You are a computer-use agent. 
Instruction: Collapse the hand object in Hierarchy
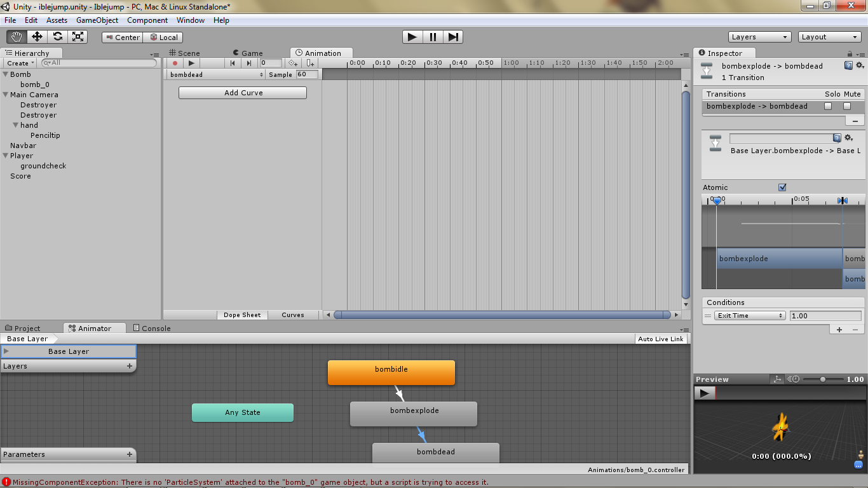click(x=15, y=125)
